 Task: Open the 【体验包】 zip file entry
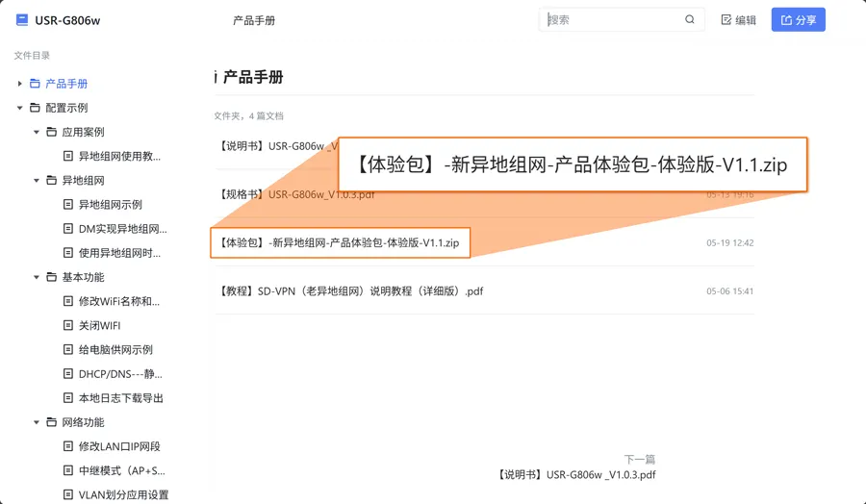coord(340,243)
